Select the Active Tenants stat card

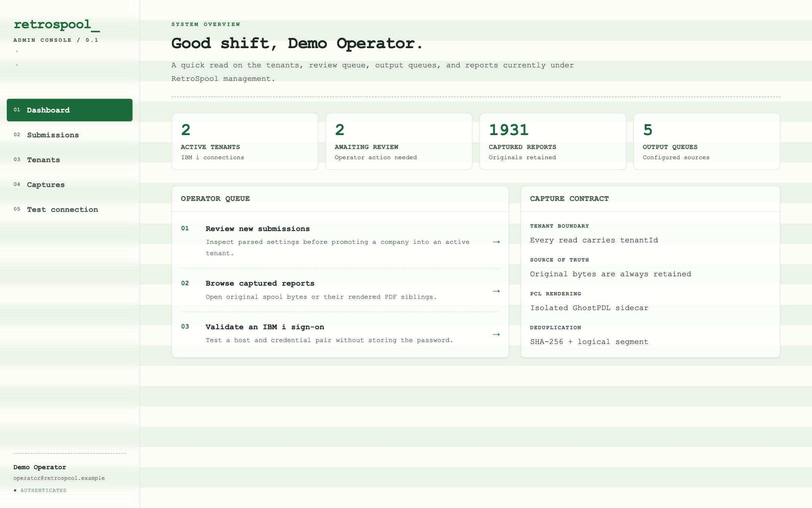(245, 141)
